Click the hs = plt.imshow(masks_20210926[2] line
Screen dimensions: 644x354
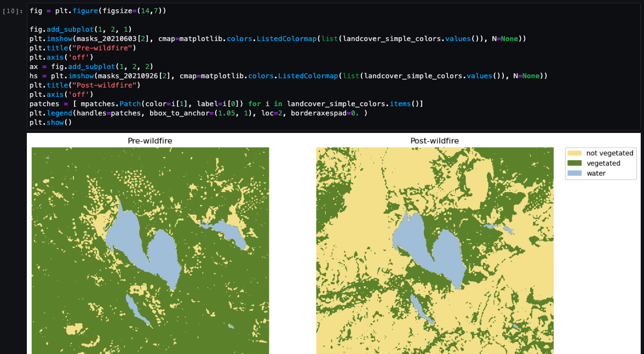(288, 76)
